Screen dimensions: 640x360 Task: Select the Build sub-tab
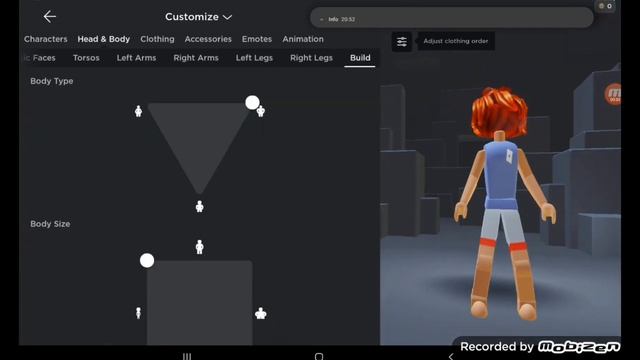[x=360, y=58]
